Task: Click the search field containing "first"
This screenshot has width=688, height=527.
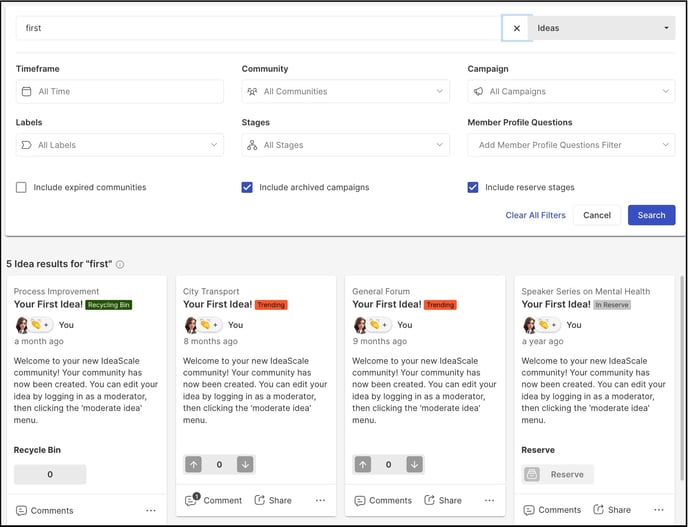Action: [259, 28]
